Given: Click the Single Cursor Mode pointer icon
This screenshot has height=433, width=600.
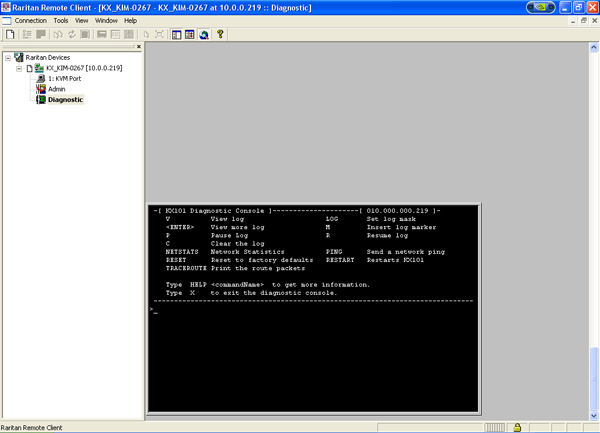Looking at the screenshot, I should click(x=146, y=34).
